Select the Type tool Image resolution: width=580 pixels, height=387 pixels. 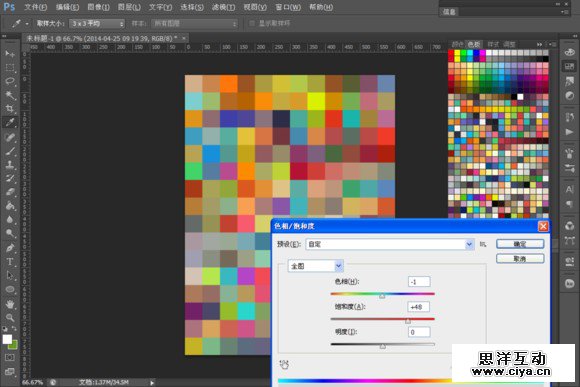click(10, 262)
